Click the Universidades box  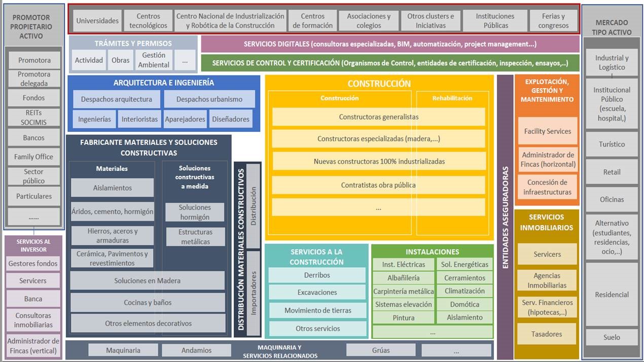[97, 21]
